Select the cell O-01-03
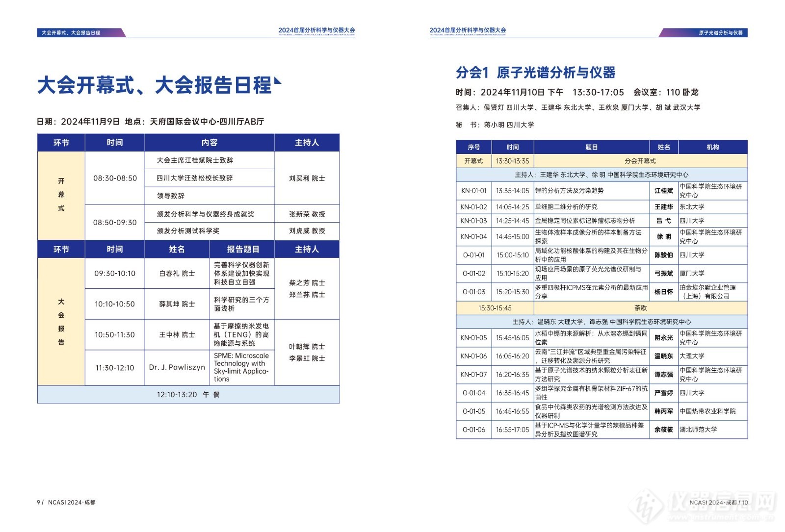 point(474,292)
